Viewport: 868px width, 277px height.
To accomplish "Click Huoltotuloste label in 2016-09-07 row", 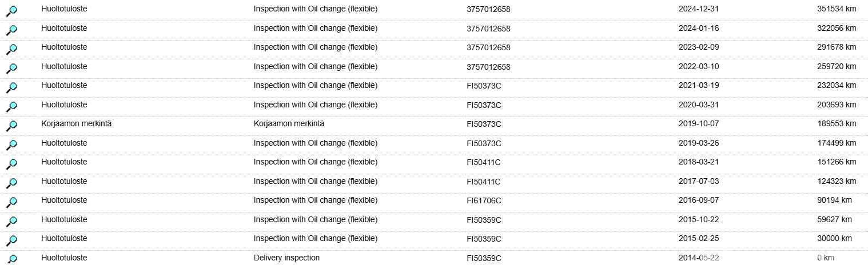I will tap(64, 200).
